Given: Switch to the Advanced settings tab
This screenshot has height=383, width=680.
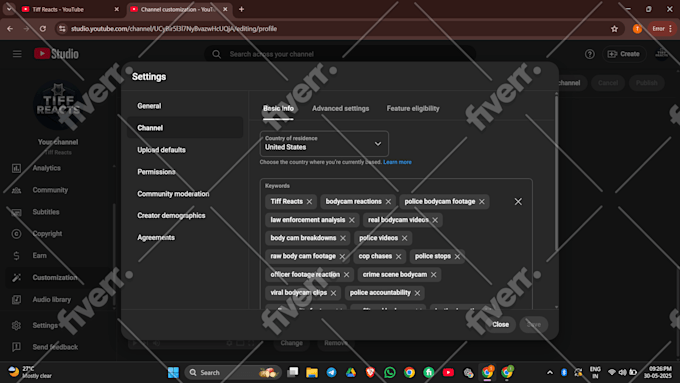Looking at the screenshot, I should (x=340, y=108).
